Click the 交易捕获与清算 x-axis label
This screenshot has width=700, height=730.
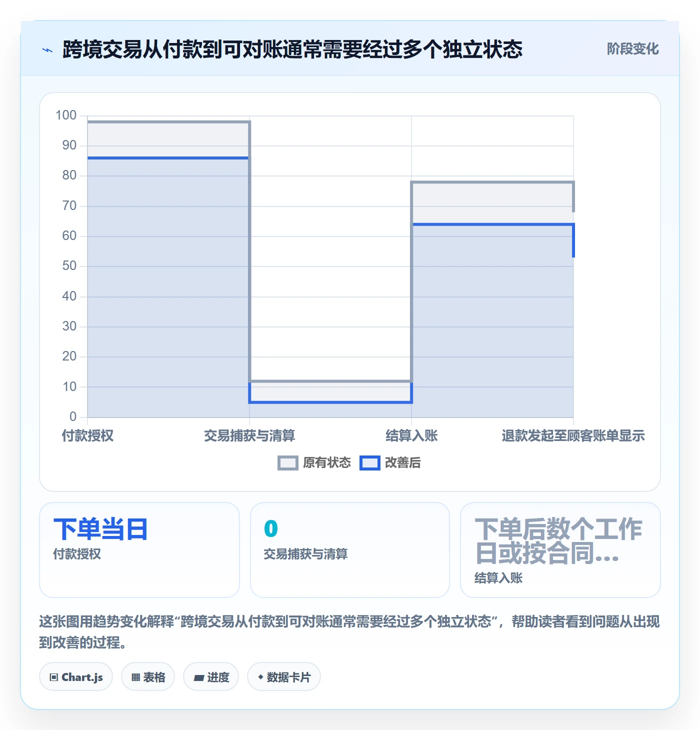tap(249, 436)
